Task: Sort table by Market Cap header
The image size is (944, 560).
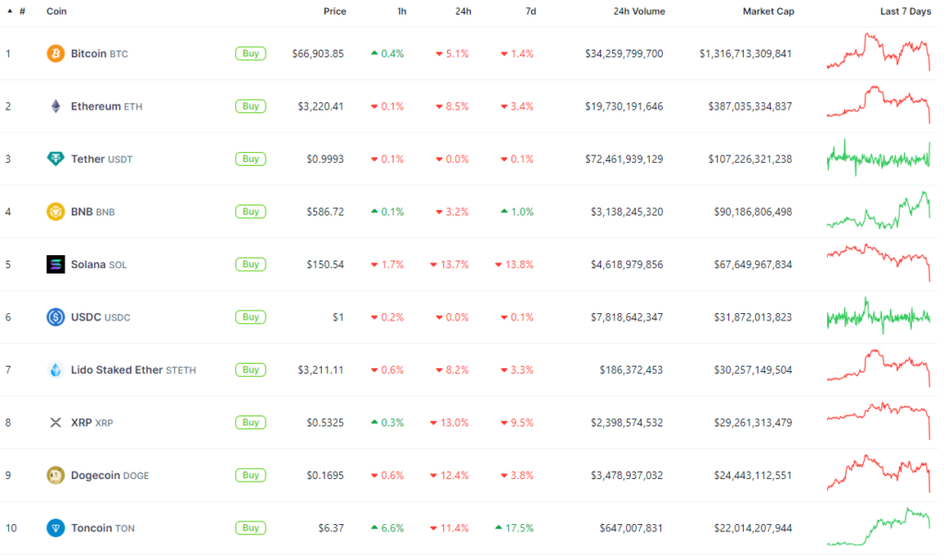Action: click(768, 11)
